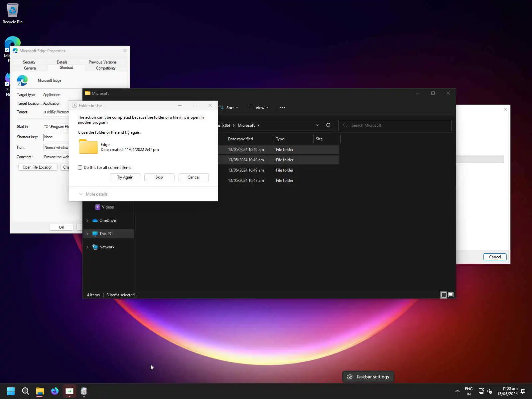Click the installer app icon on the taskbar
Viewport: 532px width, 399px height.
pyautogui.click(x=84, y=391)
